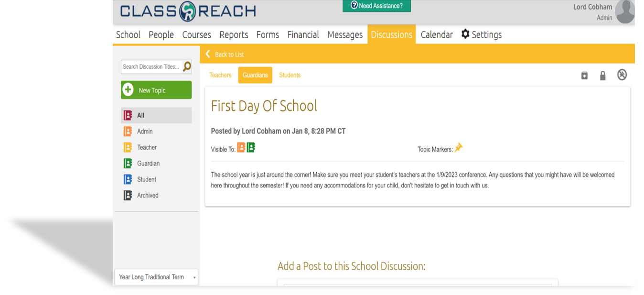Click the archive topic icon
Viewport: 644px width, 295px height.
[x=584, y=76]
